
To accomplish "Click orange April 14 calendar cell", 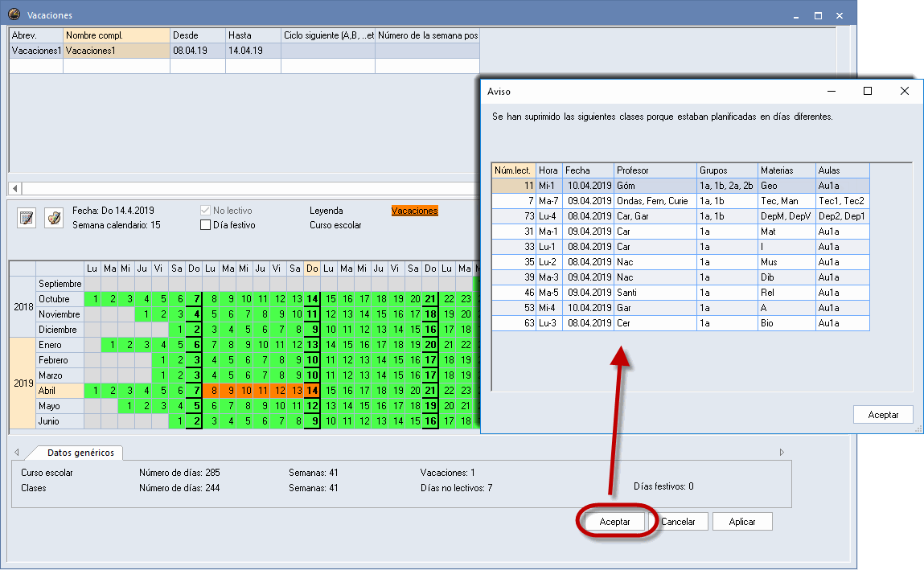I will (312, 391).
